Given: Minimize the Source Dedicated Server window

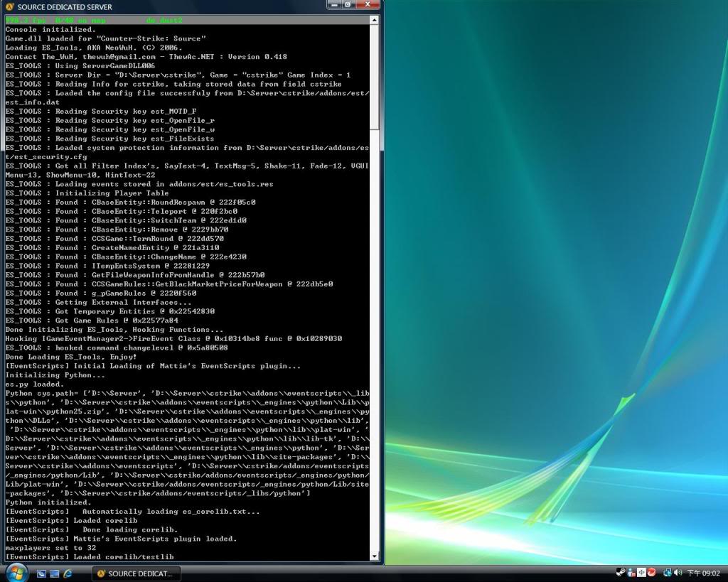Looking at the screenshot, I should click(x=333, y=5).
